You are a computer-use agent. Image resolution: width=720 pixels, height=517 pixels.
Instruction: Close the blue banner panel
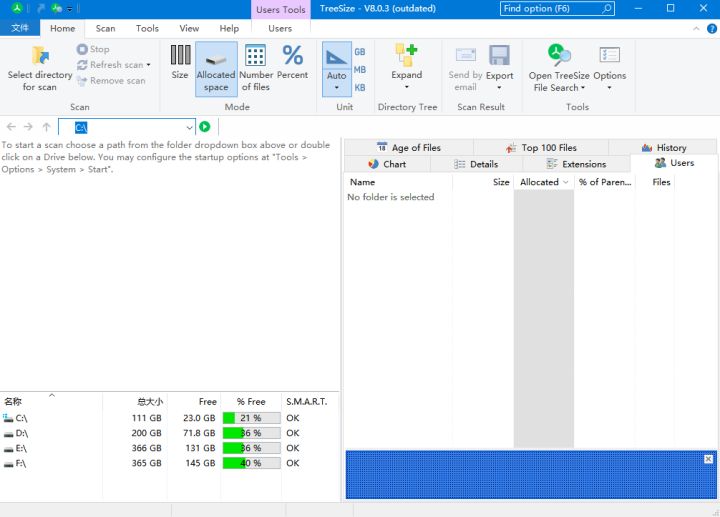point(709,459)
